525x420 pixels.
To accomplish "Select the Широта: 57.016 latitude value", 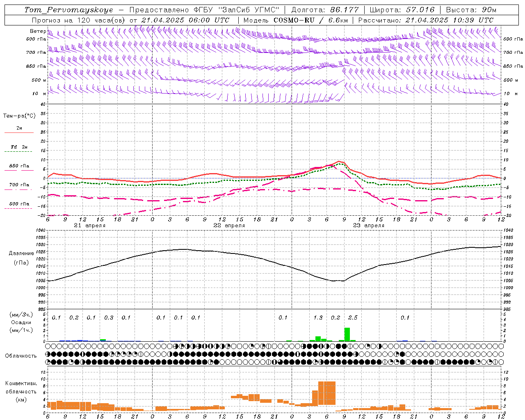I will pyautogui.click(x=402, y=10).
